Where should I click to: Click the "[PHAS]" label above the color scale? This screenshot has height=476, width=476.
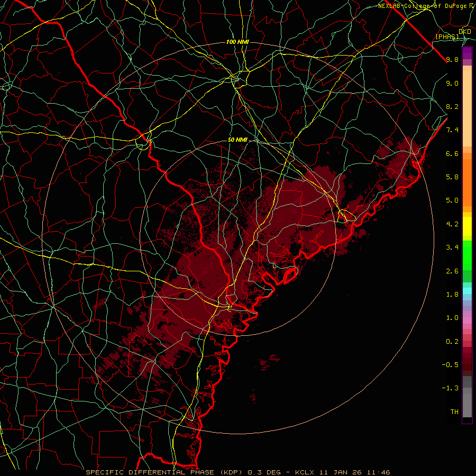(x=447, y=37)
